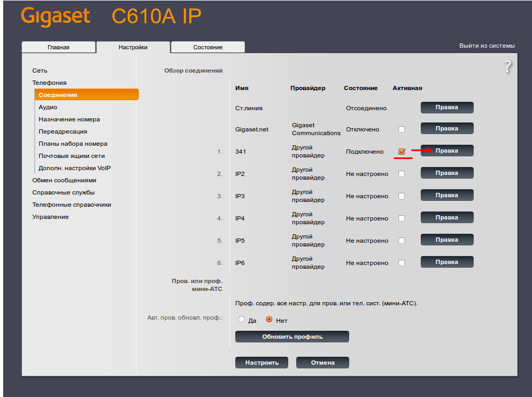Image resolution: width=532 pixels, height=397 pixels.
Task: Open the Телефония menu section
Action: [x=49, y=83]
